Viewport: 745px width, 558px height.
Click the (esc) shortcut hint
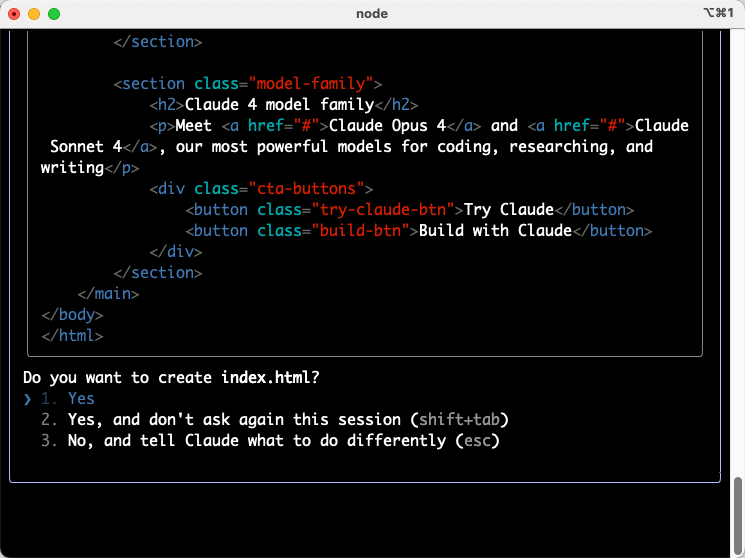[x=477, y=440]
